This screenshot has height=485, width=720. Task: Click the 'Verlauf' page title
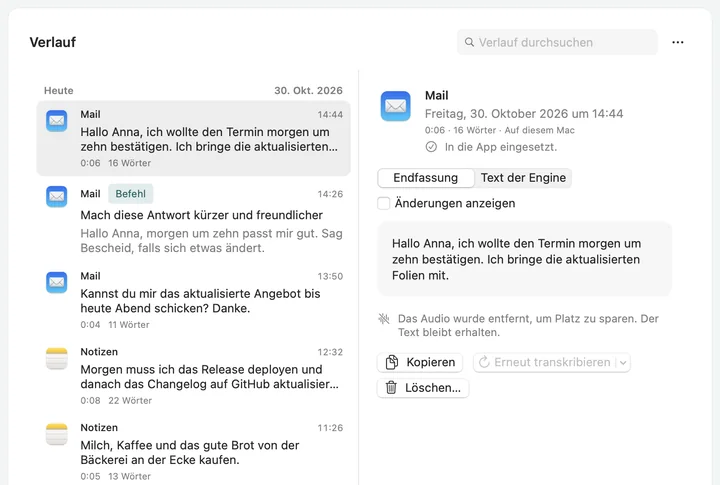click(53, 42)
